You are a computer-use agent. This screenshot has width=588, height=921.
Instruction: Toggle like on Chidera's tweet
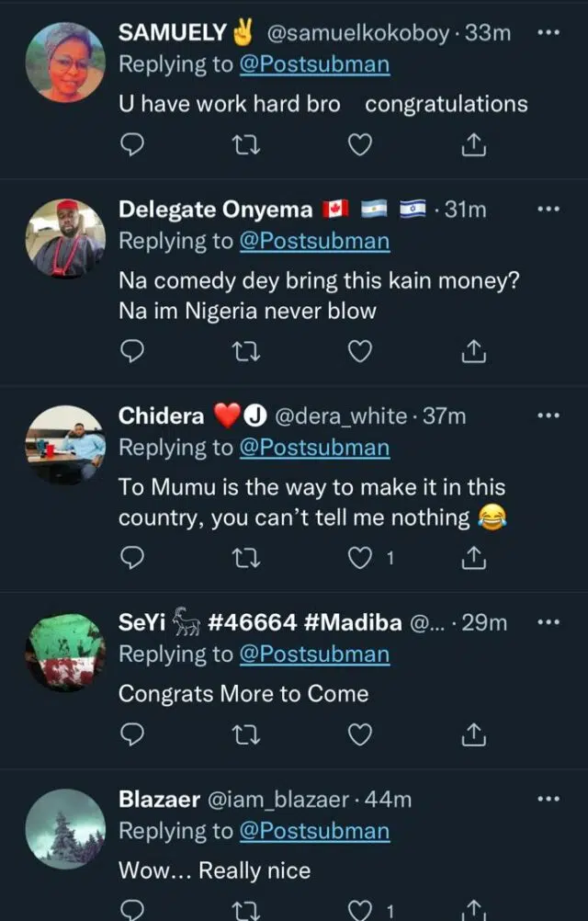click(362, 558)
